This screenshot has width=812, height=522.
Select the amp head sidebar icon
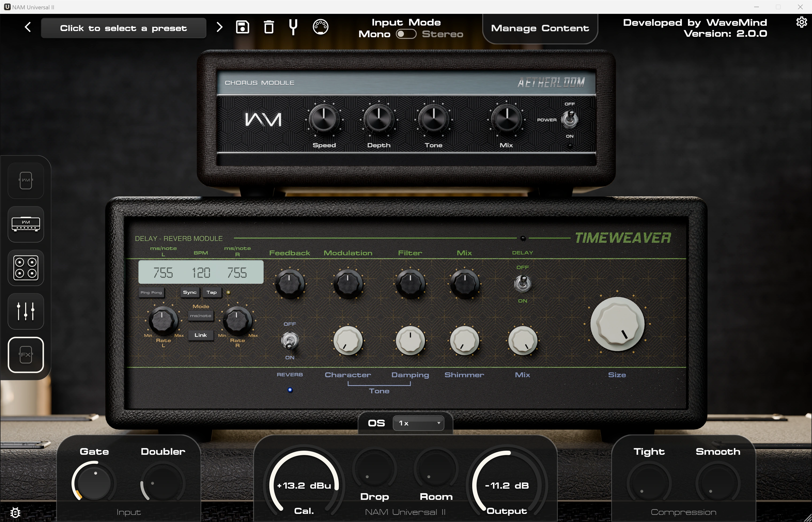[x=26, y=224]
